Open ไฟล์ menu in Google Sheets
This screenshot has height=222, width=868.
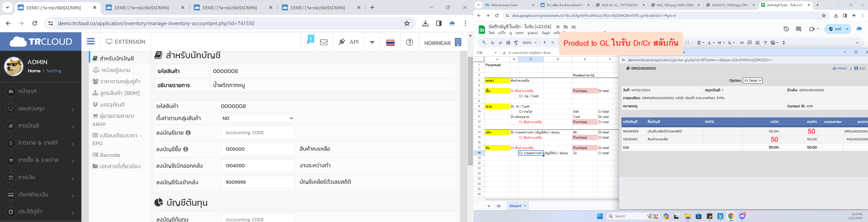(x=492, y=33)
